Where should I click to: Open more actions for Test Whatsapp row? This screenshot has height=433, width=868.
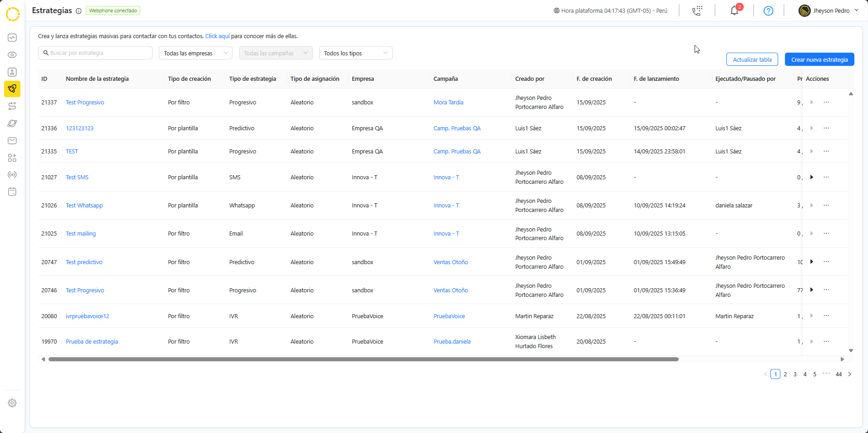[x=826, y=205]
